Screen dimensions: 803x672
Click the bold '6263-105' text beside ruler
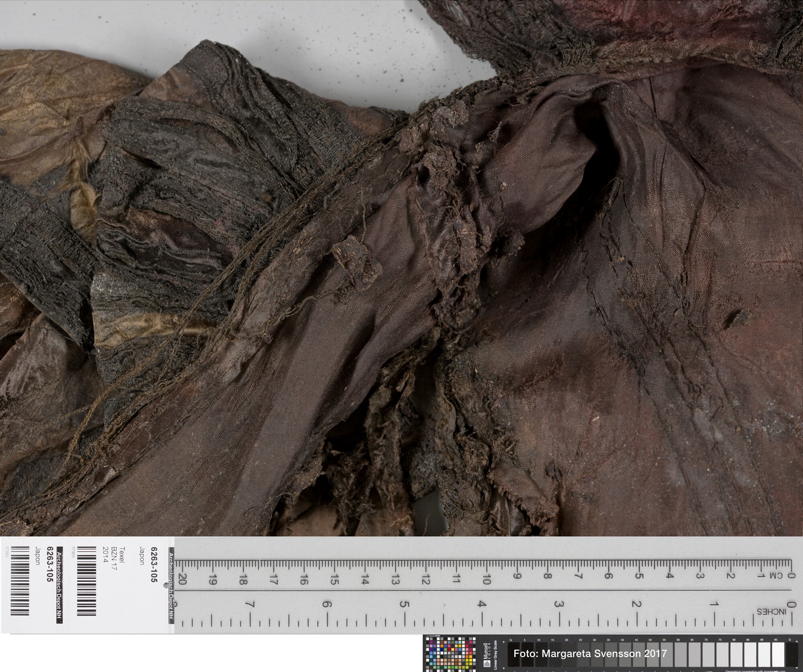tap(153, 564)
